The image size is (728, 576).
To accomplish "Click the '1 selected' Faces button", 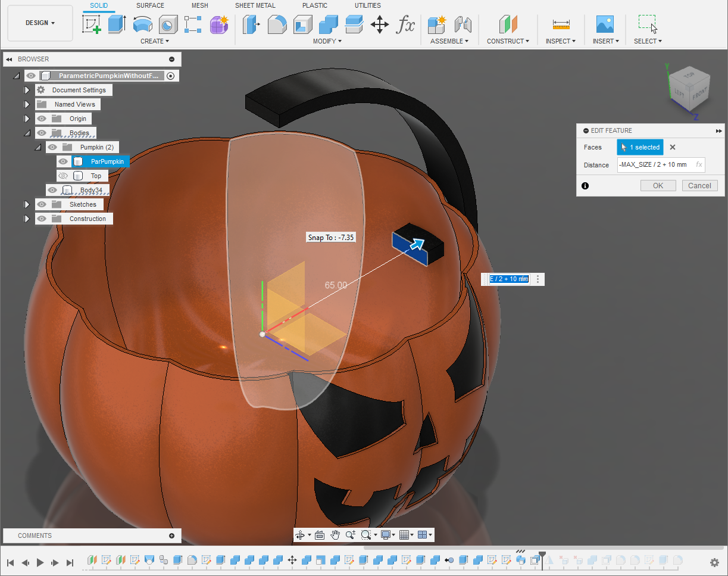I will 640,147.
